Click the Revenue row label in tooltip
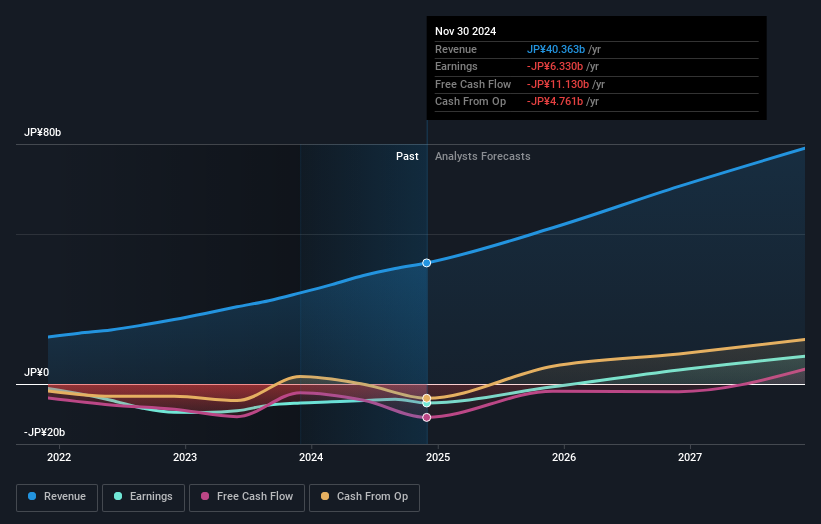The height and width of the screenshot is (524, 821). pos(456,49)
